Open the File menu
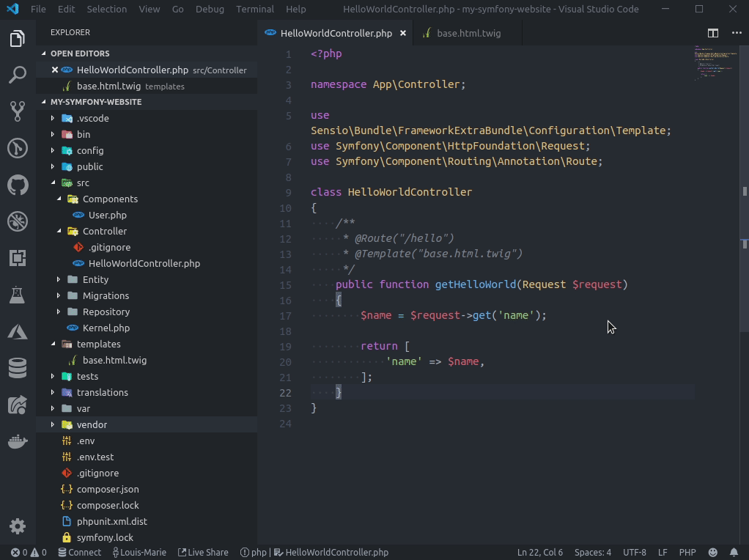This screenshot has width=749, height=560. (38, 9)
